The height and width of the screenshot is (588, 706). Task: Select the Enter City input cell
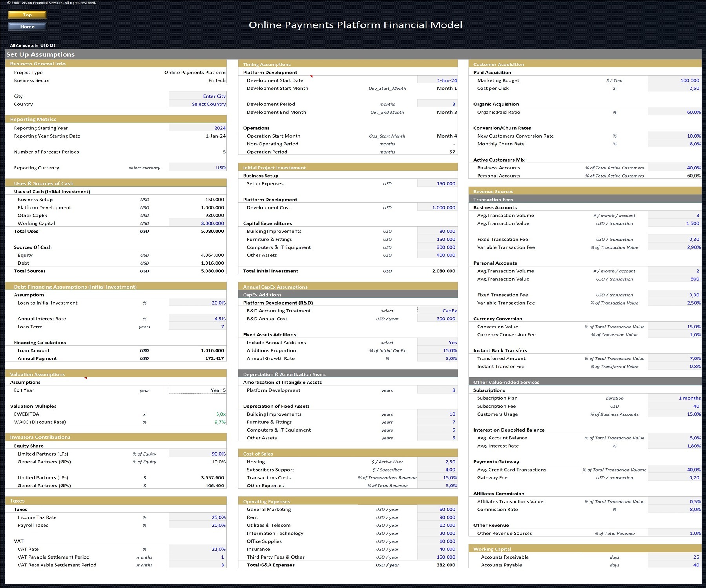tap(198, 96)
